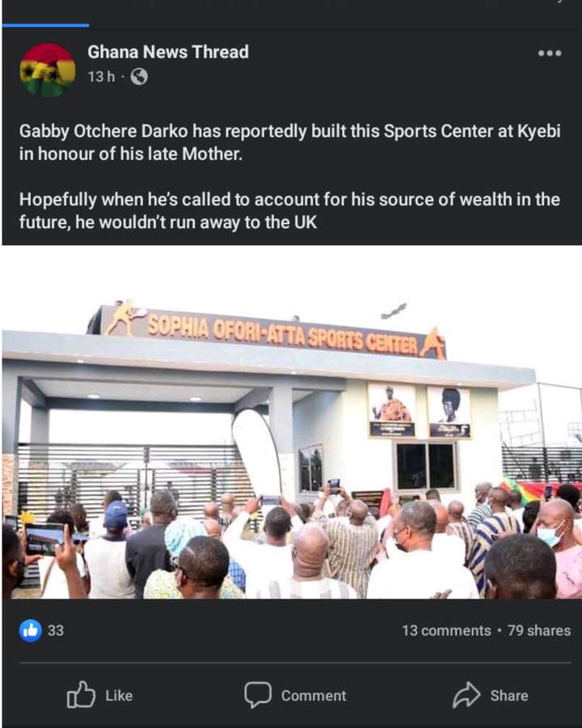This screenshot has width=582, height=728.
Task: Click the Ghana flag profile picture
Action: coord(48,70)
